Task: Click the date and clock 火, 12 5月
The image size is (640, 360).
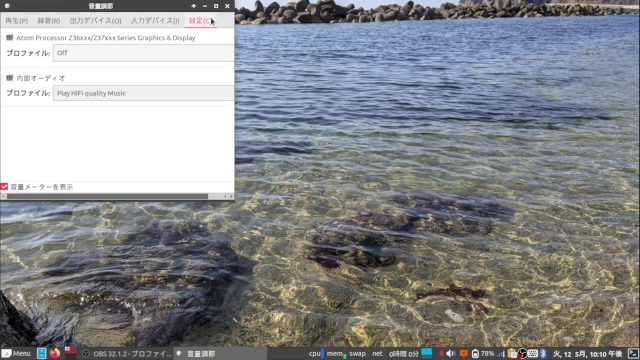Action: pos(588,354)
